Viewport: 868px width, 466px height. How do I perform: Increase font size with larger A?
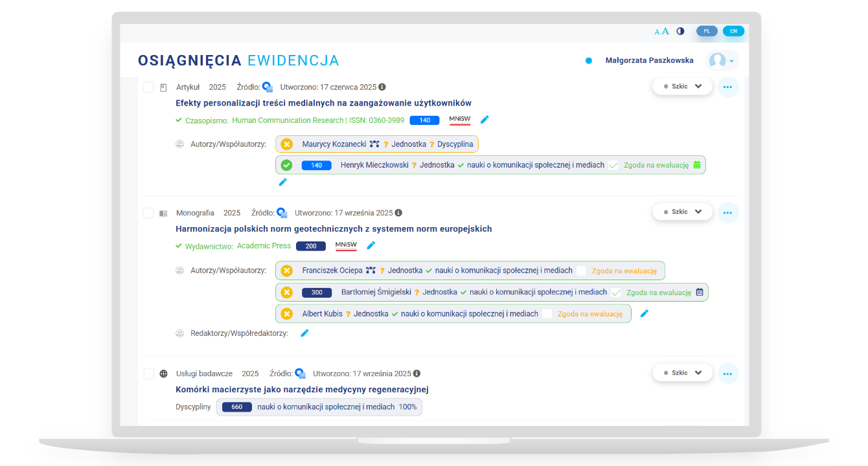click(x=665, y=31)
